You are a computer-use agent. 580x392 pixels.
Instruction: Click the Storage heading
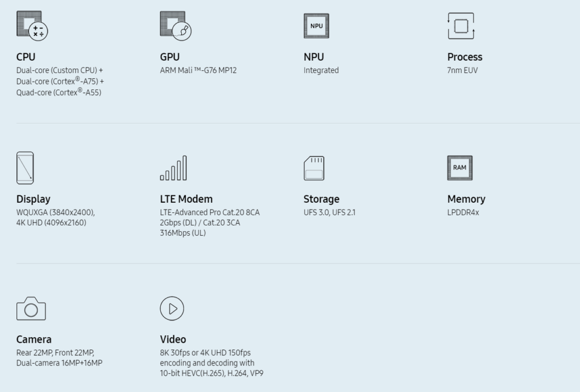(x=321, y=199)
